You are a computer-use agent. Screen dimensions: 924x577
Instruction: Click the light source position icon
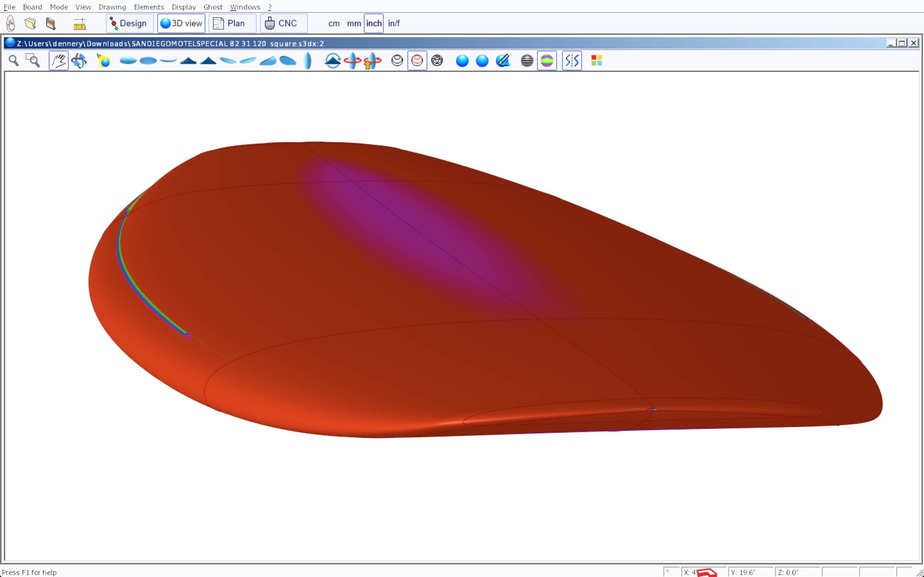[x=104, y=61]
